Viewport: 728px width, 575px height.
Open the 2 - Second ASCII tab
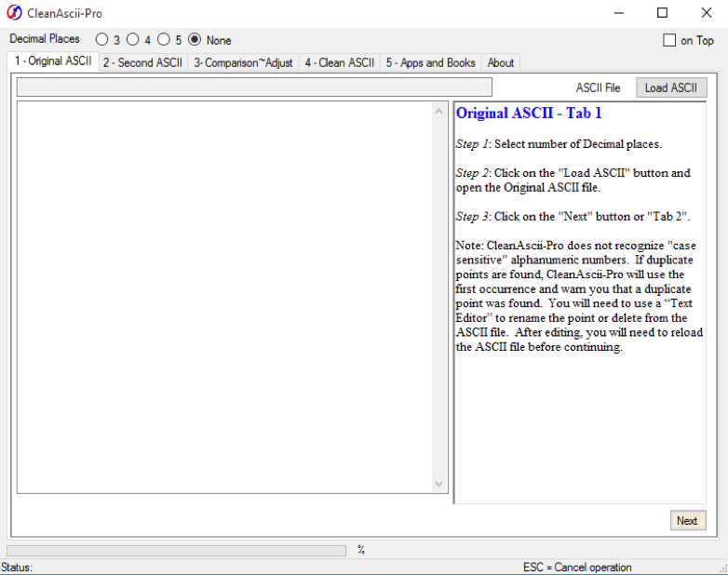coord(142,62)
